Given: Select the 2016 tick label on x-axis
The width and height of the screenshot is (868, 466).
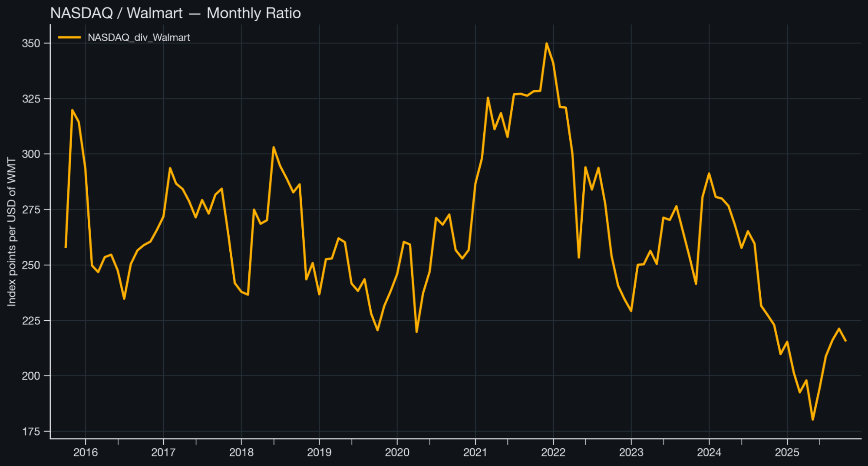Looking at the screenshot, I should [86, 453].
